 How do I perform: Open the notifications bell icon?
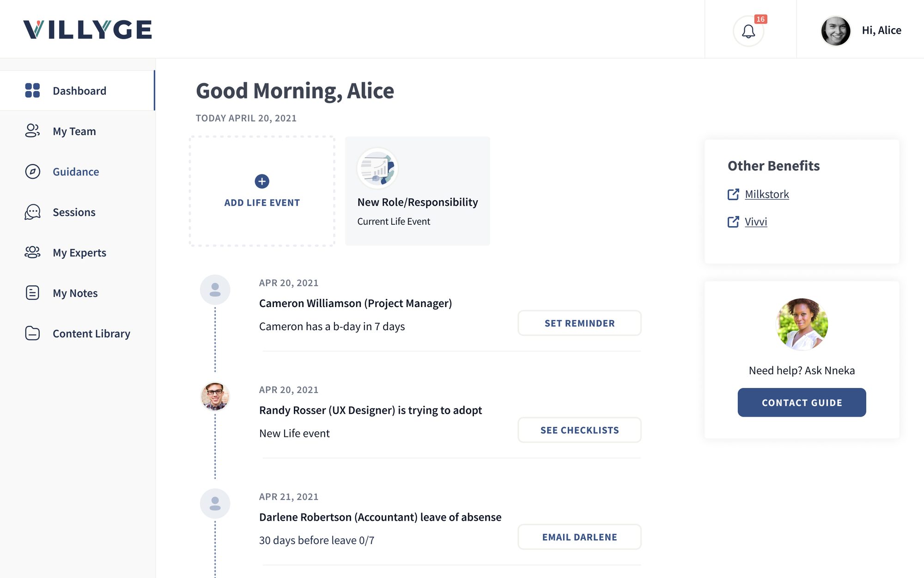point(748,31)
